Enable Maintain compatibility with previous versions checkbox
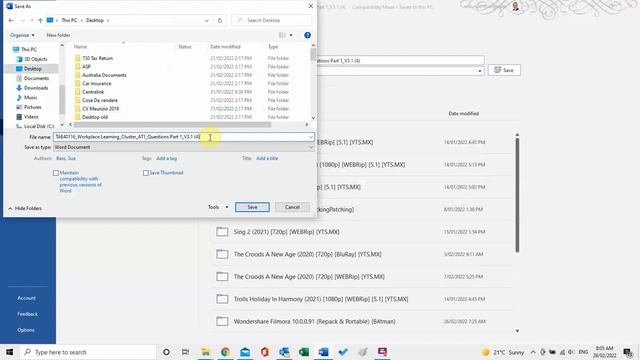The image size is (640, 360). click(x=56, y=173)
